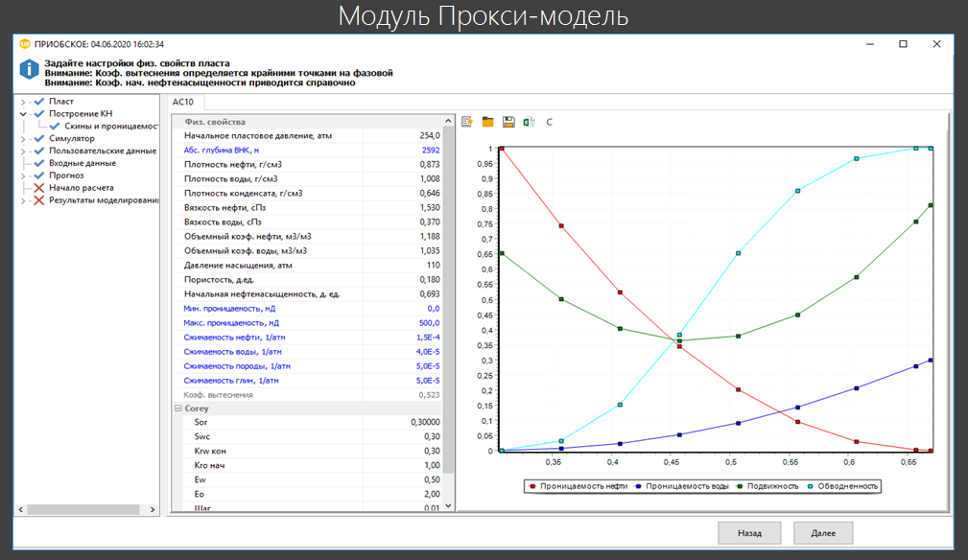
Task: Edit Макс. проницаемость value 500,0
Action: coord(403,323)
